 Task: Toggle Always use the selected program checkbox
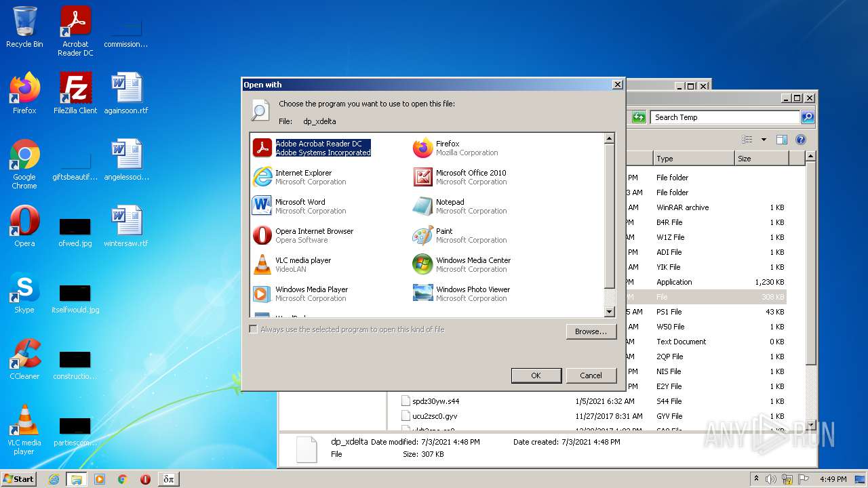pyautogui.click(x=254, y=329)
